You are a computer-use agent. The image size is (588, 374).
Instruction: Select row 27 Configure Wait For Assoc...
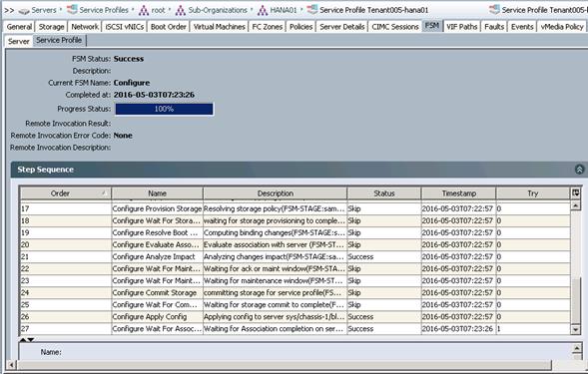point(295,329)
